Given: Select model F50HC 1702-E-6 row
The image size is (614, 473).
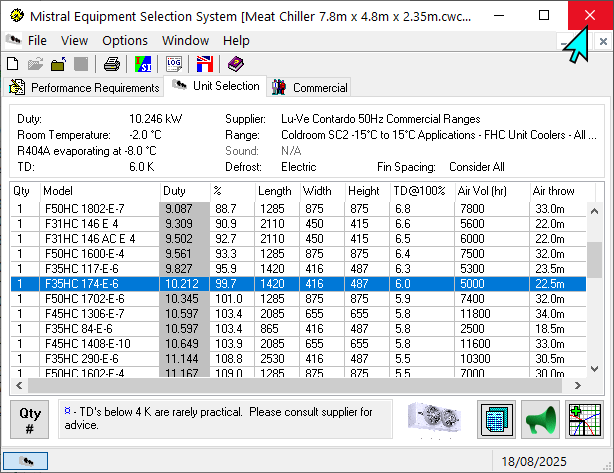Looking at the screenshot, I should point(298,299).
